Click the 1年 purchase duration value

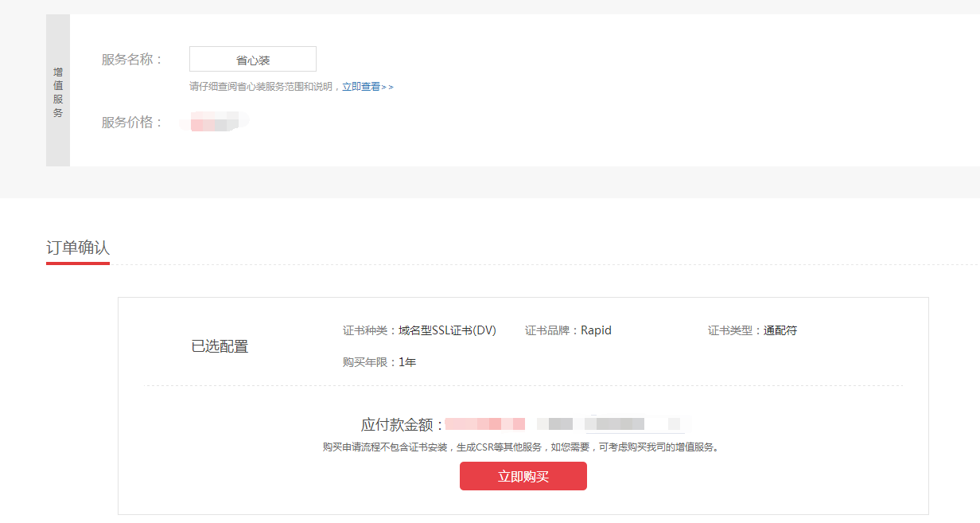coord(407,362)
